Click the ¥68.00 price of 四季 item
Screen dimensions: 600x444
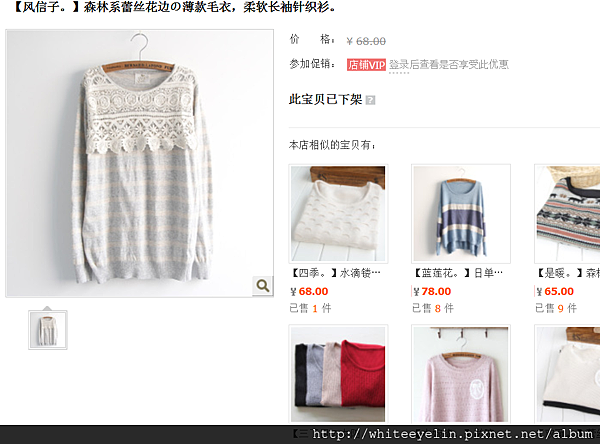click(x=309, y=292)
